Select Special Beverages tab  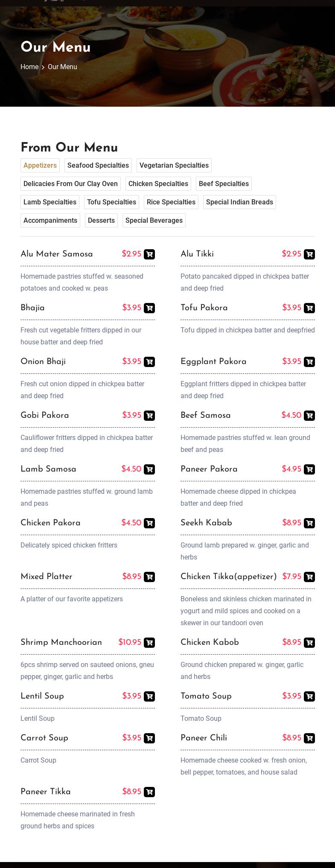pyautogui.click(x=154, y=221)
